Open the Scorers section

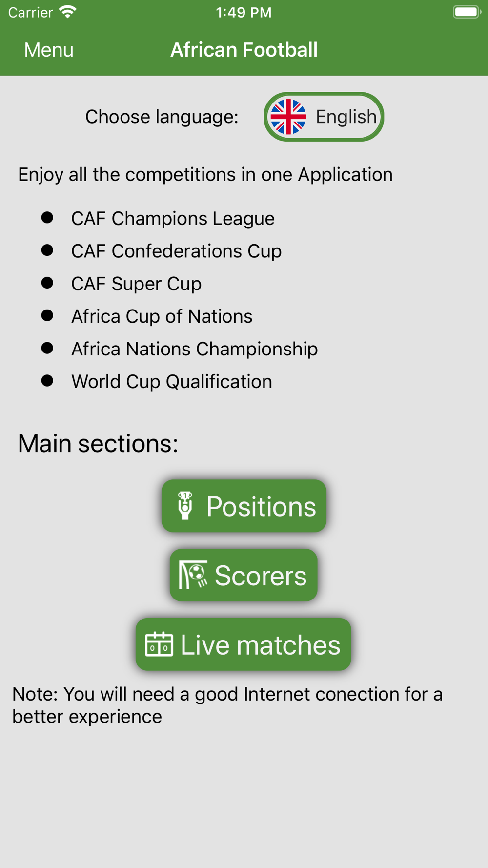tap(244, 575)
